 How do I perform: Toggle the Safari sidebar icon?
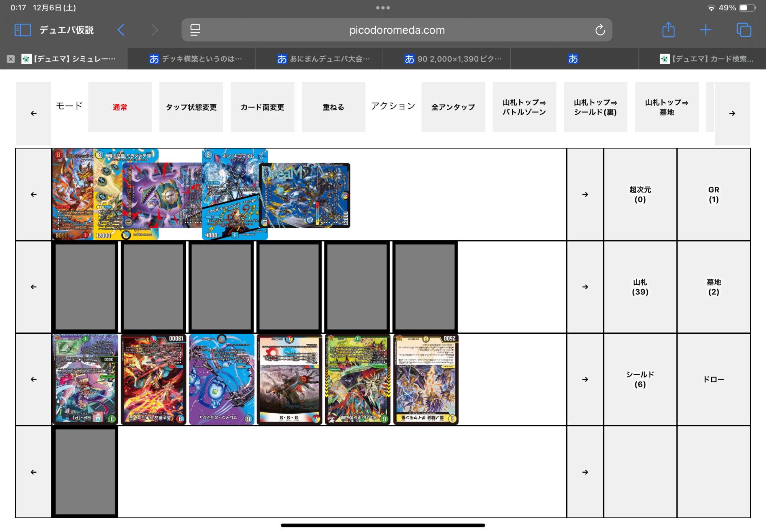[x=22, y=30]
